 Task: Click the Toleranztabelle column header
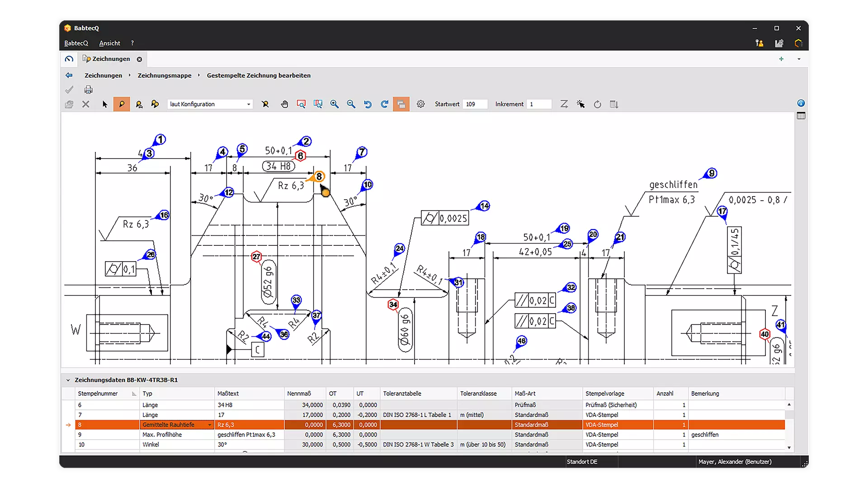419,394
